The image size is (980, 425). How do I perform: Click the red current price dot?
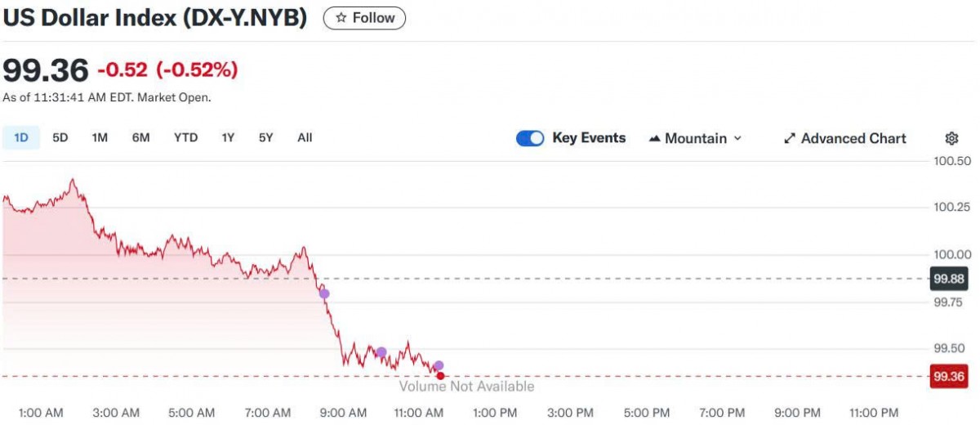click(441, 376)
